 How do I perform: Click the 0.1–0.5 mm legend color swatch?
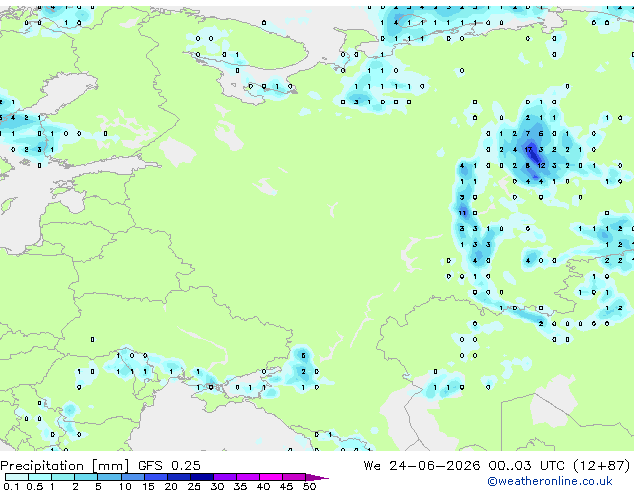coord(17,477)
